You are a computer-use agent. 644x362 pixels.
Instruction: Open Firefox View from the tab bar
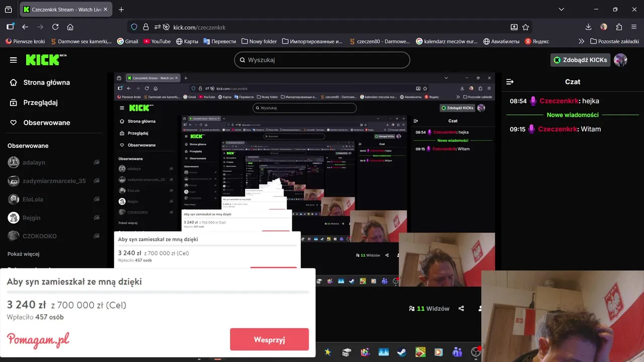tap(9, 10)
